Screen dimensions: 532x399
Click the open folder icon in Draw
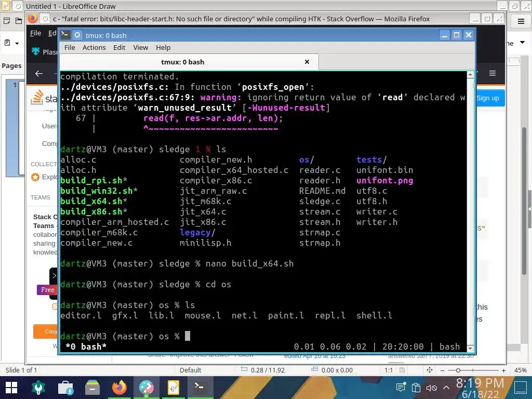19,21
